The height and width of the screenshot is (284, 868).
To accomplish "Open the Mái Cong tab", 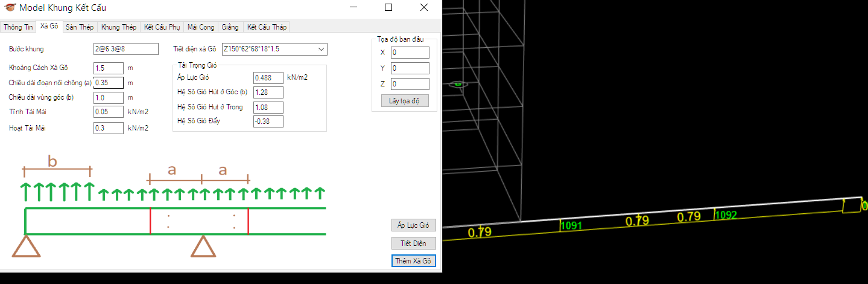I will 201,27.
